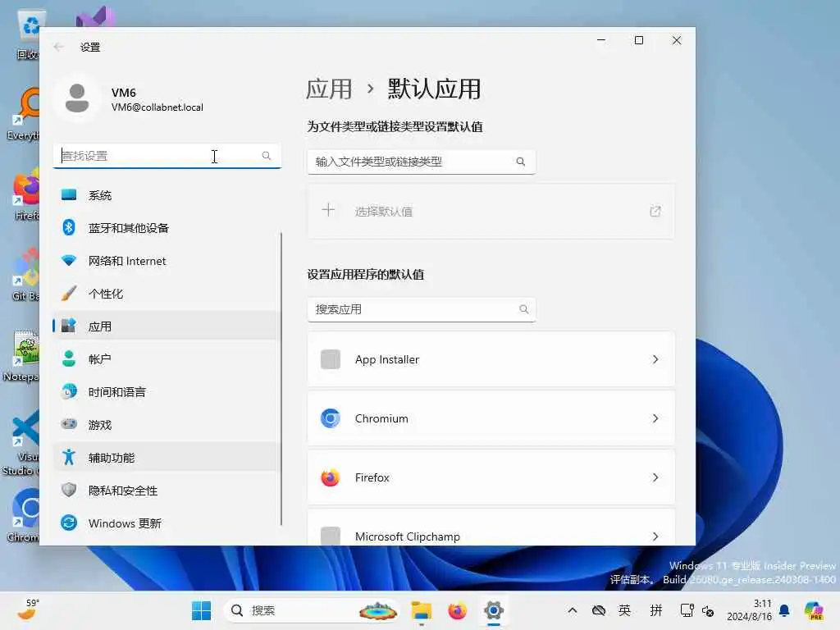Viewport: 840px width, 630px height.
Task: Click the privacy shield icon
Action: pos(69,490)
